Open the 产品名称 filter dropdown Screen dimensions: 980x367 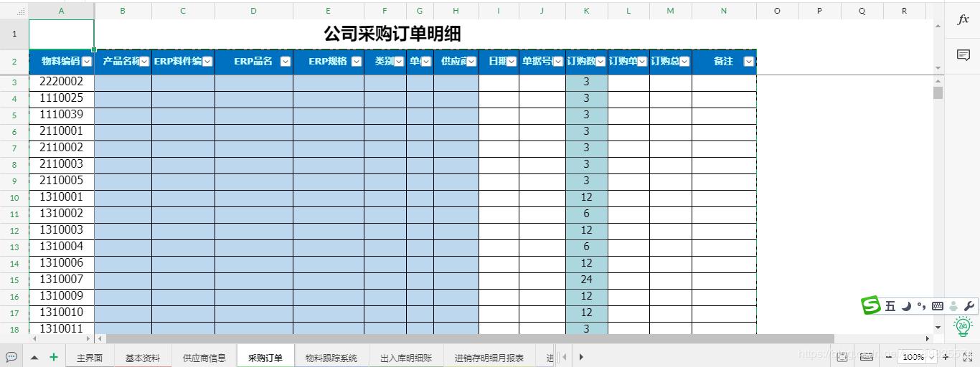point(144,62)
